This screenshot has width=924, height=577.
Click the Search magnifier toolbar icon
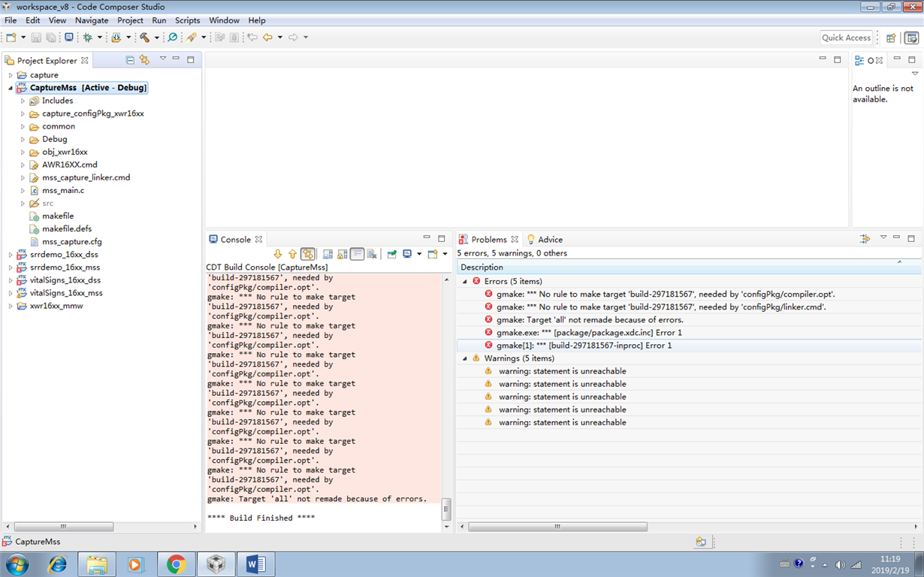click(172, 37)
